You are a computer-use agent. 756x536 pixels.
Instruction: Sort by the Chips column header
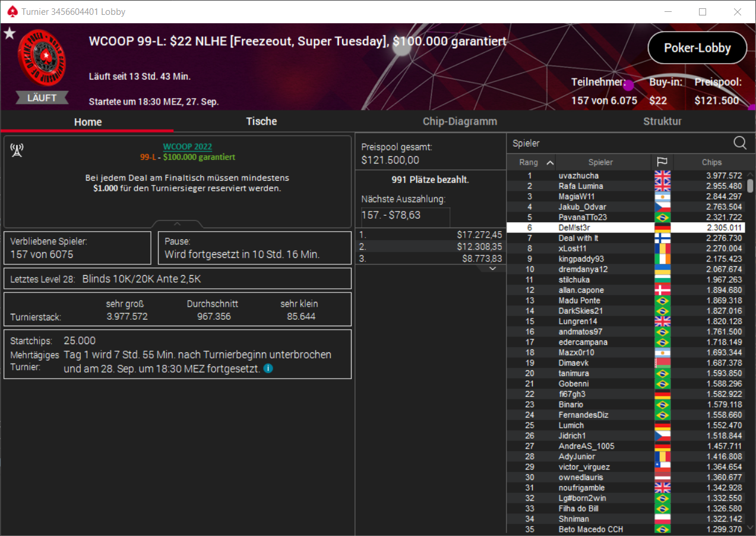711,162
